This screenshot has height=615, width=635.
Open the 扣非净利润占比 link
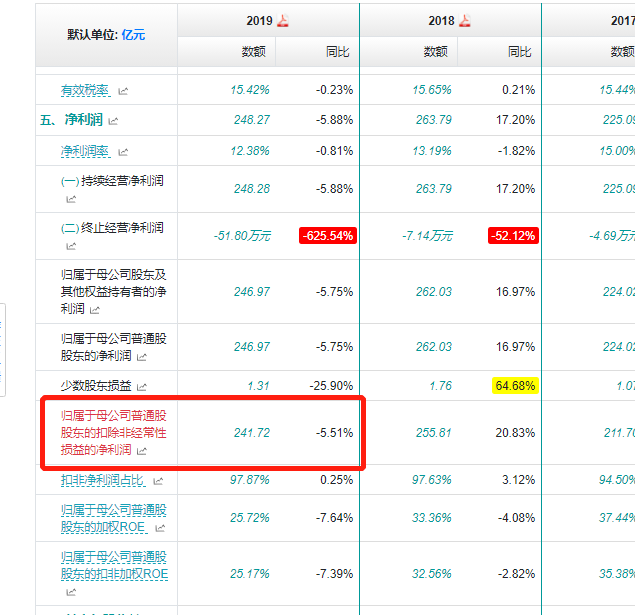[x=103, y=481]
